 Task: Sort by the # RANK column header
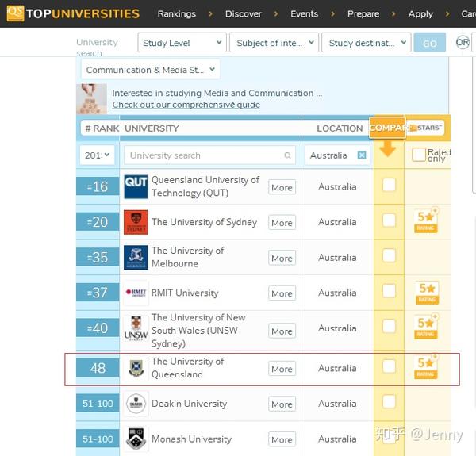click(102, 128)
